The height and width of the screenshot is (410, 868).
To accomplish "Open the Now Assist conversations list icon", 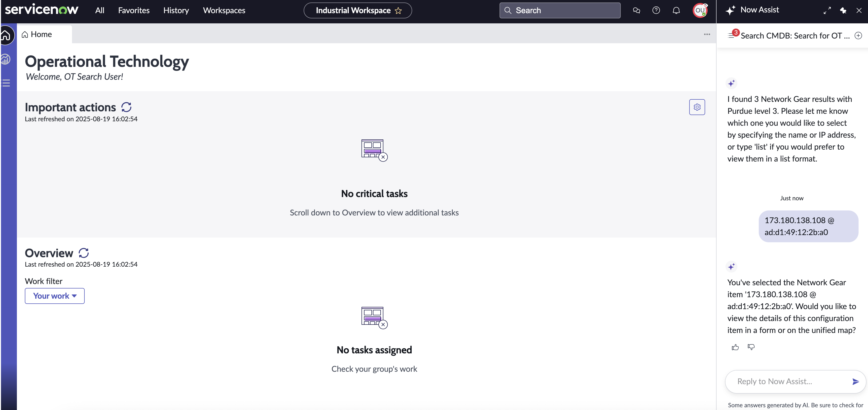I will pyautogui.click(x=731, y=35).
